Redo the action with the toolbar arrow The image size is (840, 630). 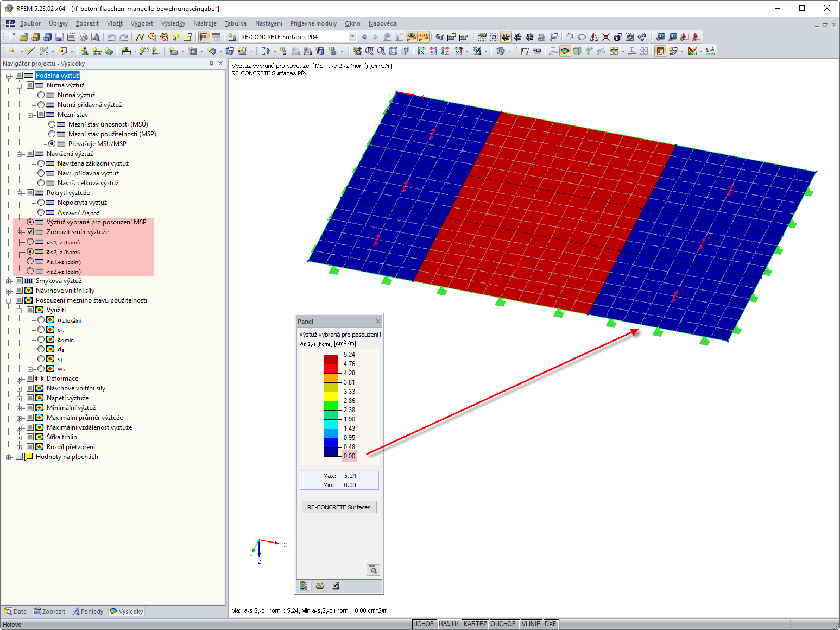click(x=124, y=37)
